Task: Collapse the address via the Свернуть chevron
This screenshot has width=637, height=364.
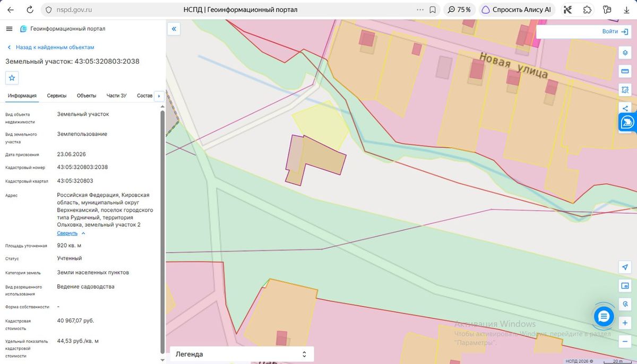Action: [83, 233]
